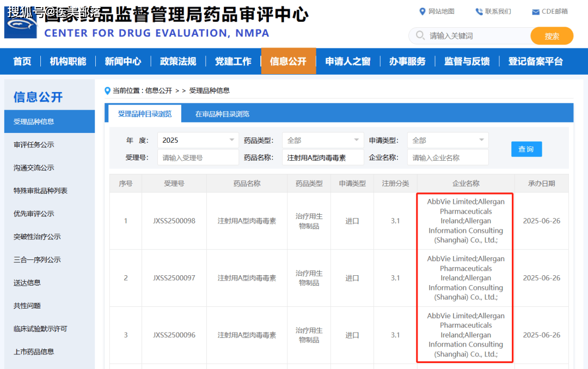Click the 药品名称 input field
The image size is (588, 369).
click(323, 158)
